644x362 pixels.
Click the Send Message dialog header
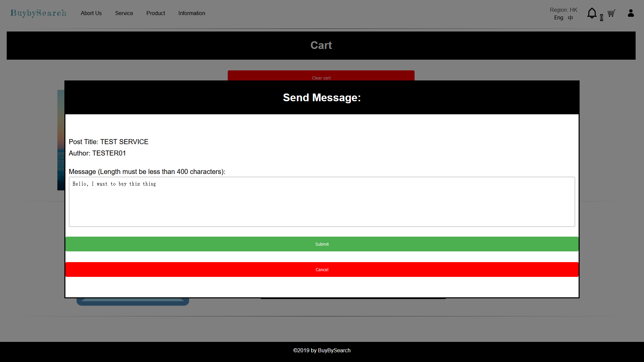click(x=322, y=98)
